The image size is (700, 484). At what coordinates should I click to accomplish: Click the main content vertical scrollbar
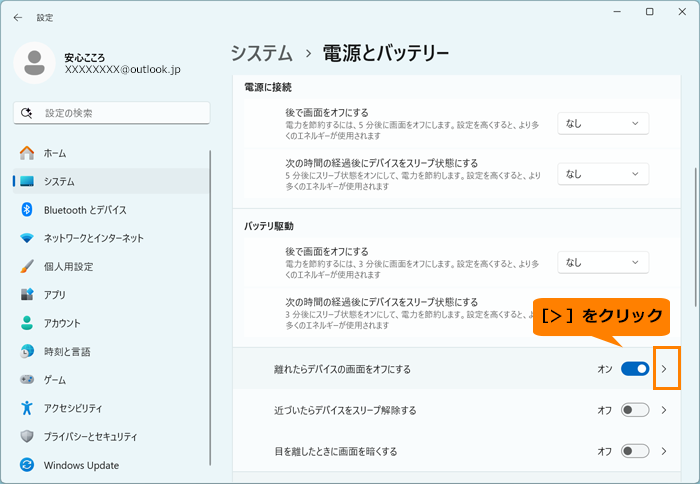695,237
